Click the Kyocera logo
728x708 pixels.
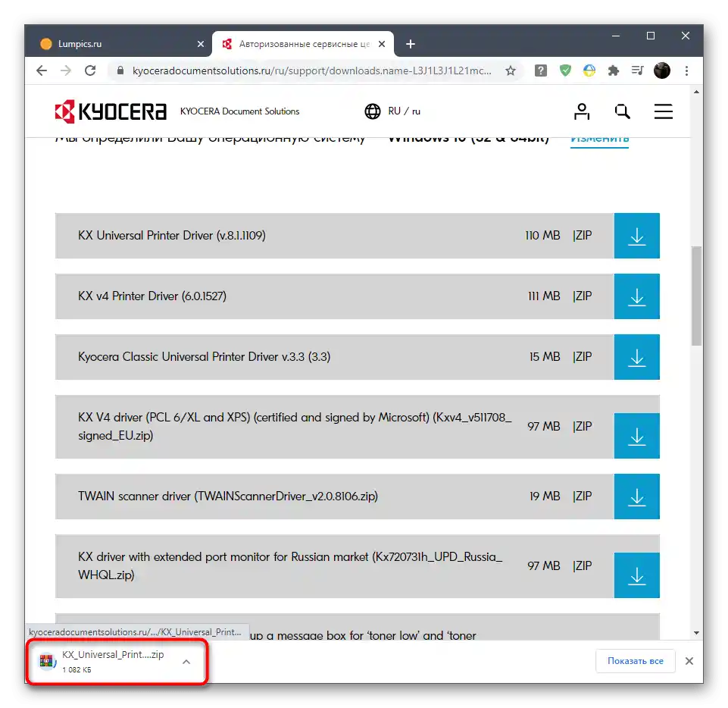click(111, 111)
